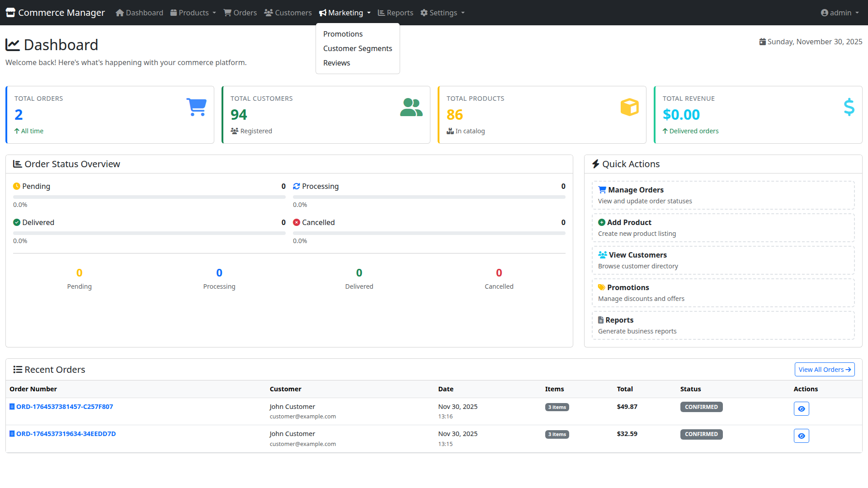Open Reports quick action card

tap(722, 325)
